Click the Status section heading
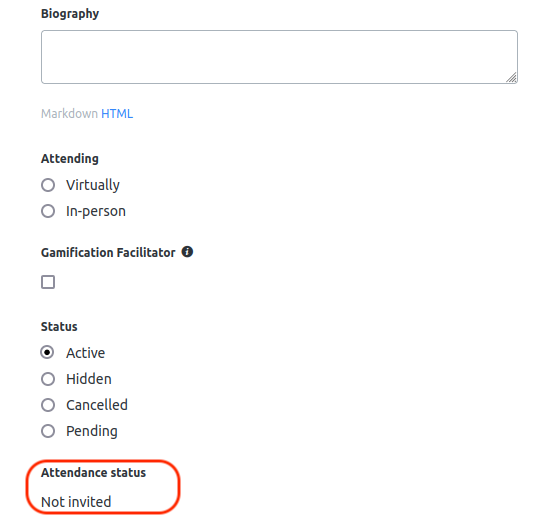 pos(59,327)
